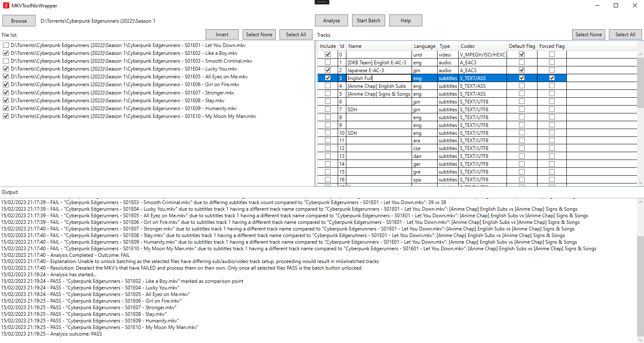The height and width of the screenshot is (343, 644).
Task: Uncheck the S01E07 Stronger.mkv file
Action: coord(6,93)
